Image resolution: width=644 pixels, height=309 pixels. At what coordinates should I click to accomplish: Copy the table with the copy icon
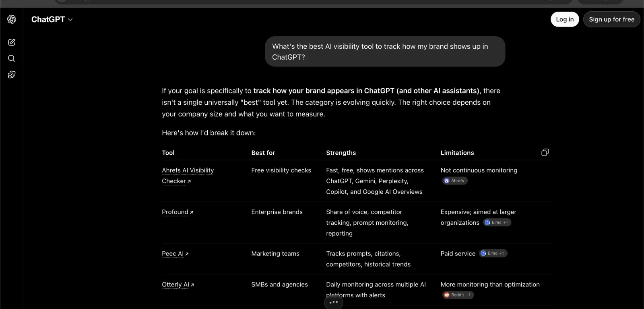(x=545, y=152)
